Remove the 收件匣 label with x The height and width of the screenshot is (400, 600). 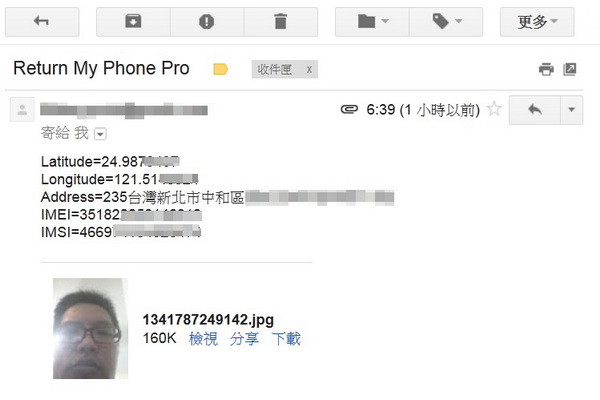(x=309, y=70)
